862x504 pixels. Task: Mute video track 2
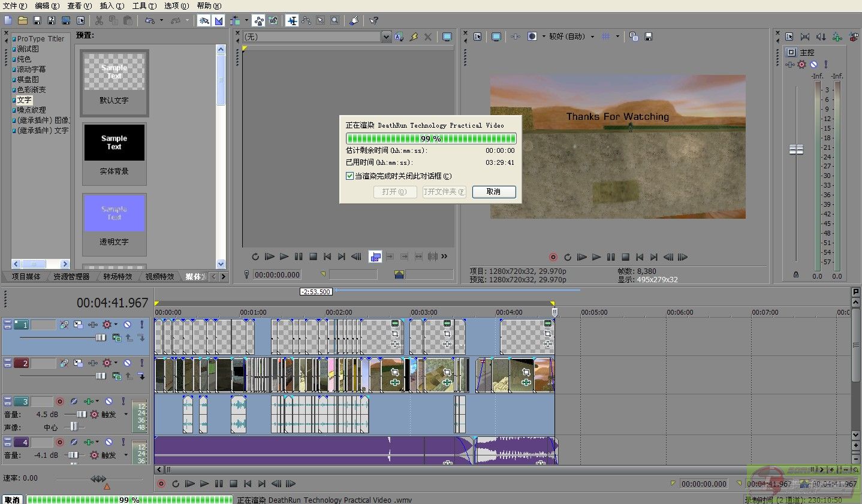point(128,363)
